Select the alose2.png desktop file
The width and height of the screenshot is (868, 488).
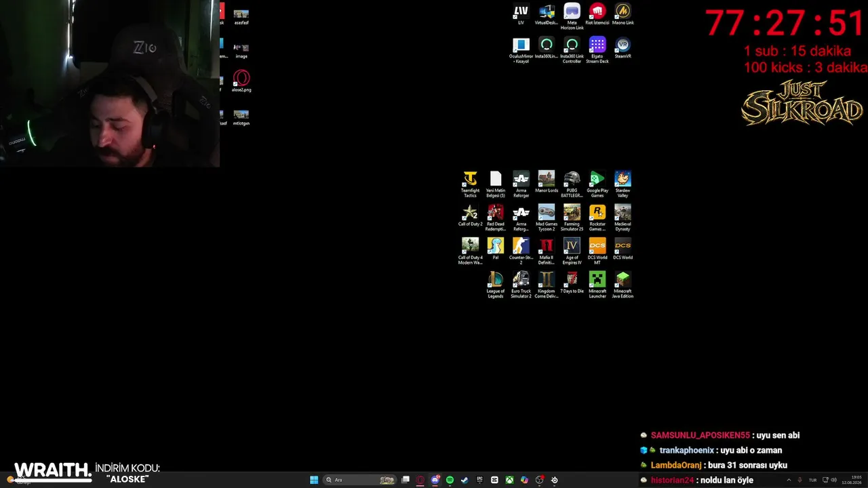point(241,81)
